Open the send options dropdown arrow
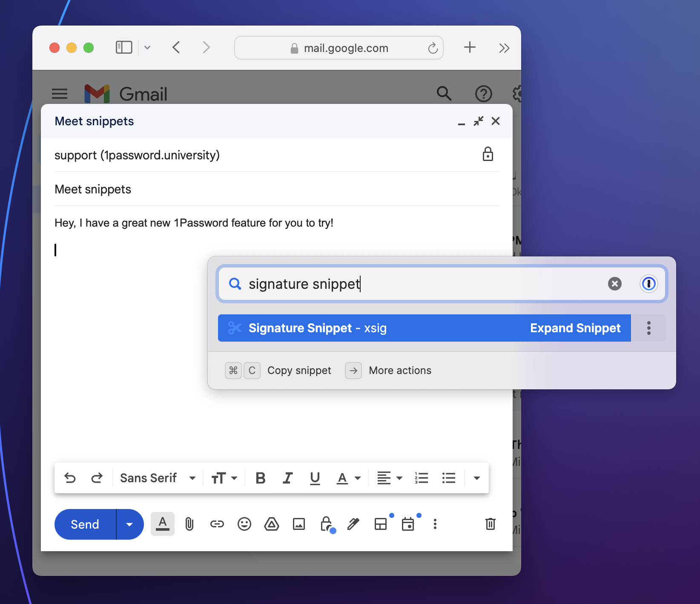 point(130,524)
